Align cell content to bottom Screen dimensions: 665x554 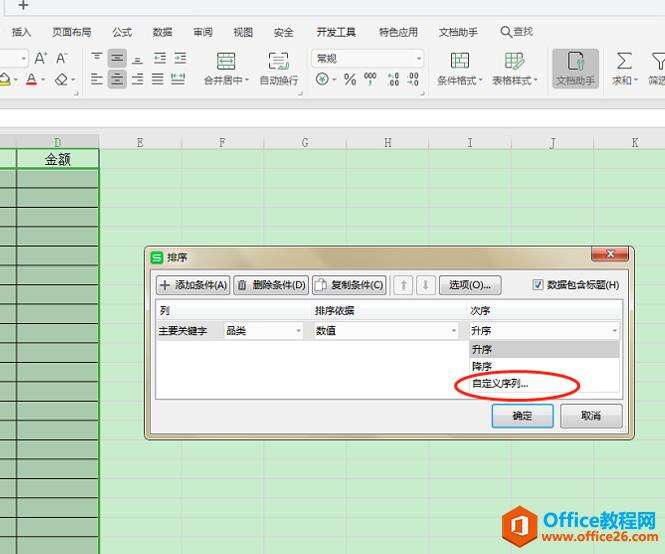[x=137, y=59]
